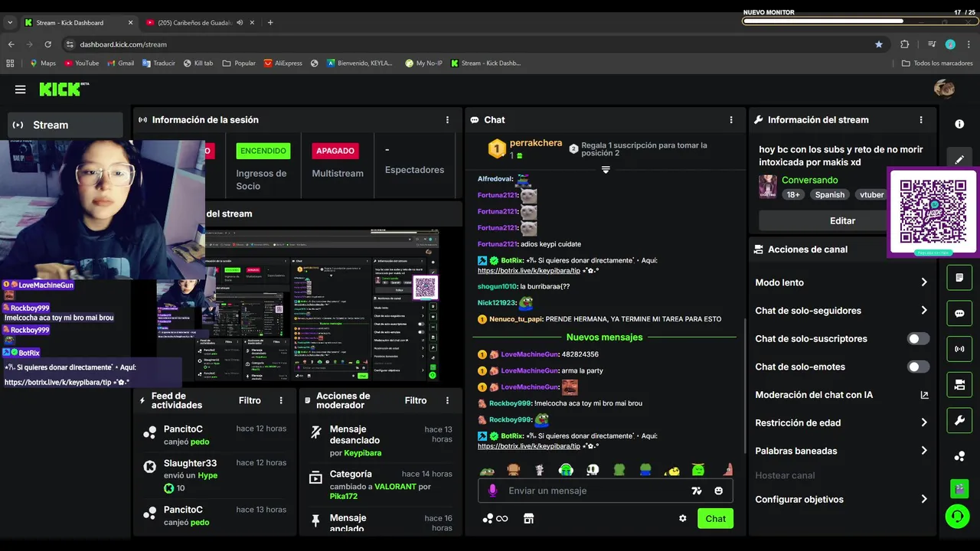Click the three-circles icon in right sidebar
980x551 pixels.
959,456
